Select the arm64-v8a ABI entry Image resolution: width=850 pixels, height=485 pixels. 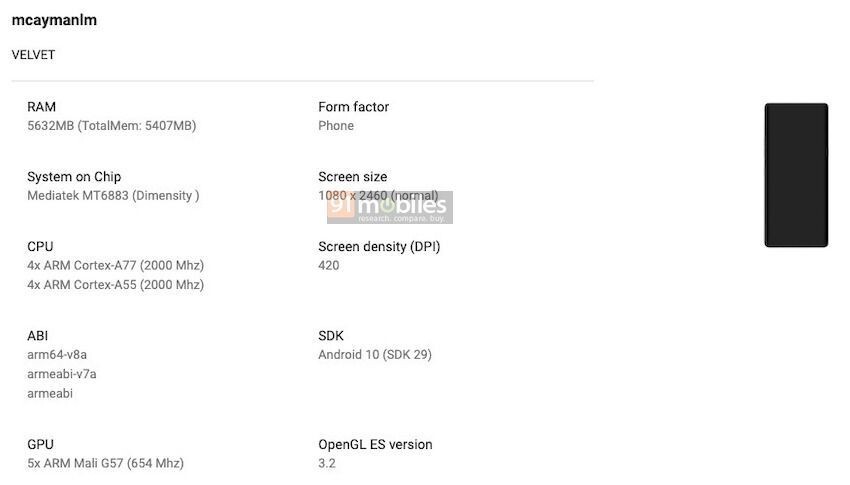coord(57,355)
